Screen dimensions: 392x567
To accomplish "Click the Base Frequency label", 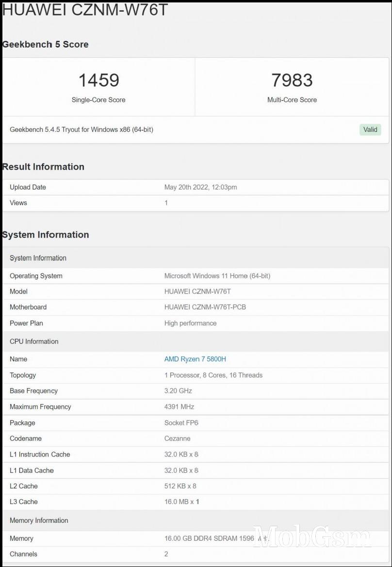I will (33, 391).
